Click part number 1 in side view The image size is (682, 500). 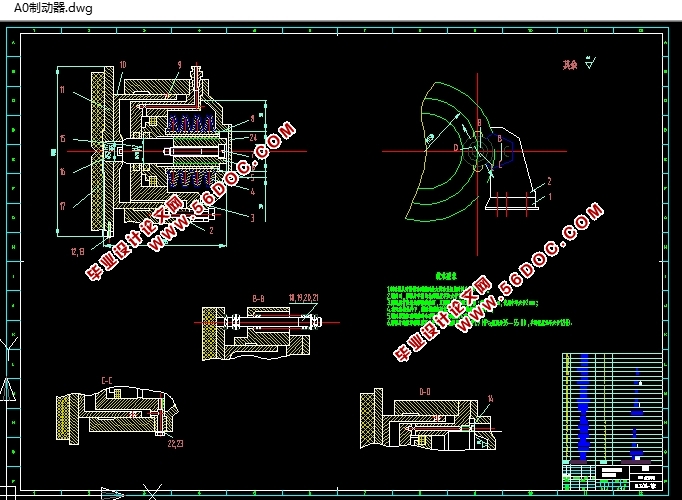(x=550, y=197)
